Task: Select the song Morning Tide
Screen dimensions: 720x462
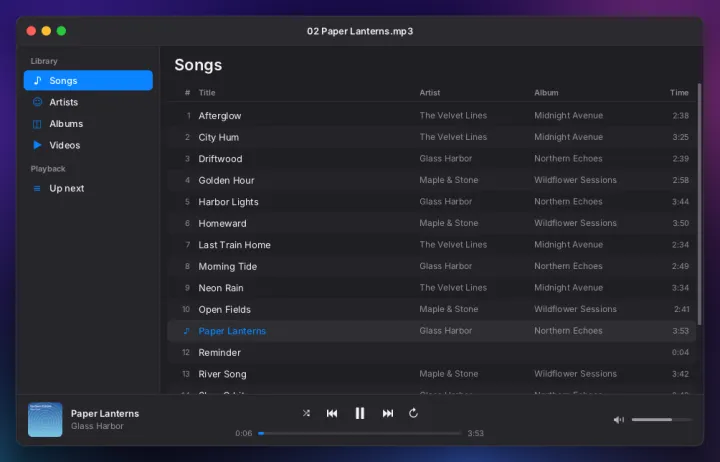Action: (x=227, y=266)
